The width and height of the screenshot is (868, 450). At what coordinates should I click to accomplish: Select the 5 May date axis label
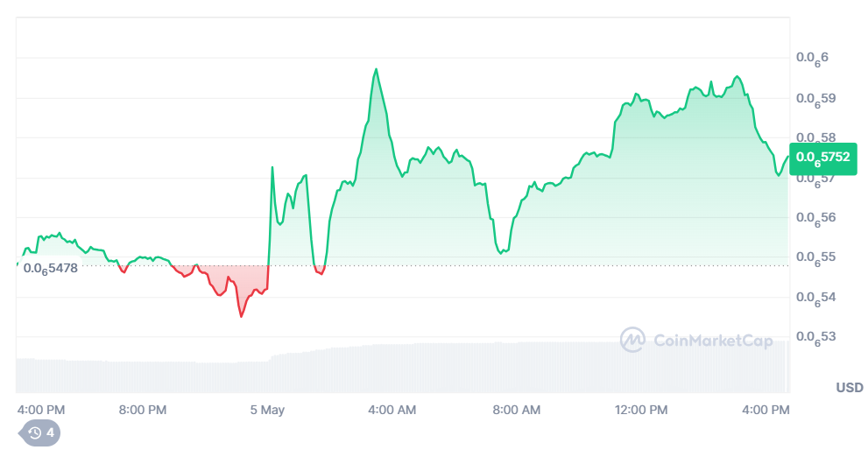(x=267, y=410)
